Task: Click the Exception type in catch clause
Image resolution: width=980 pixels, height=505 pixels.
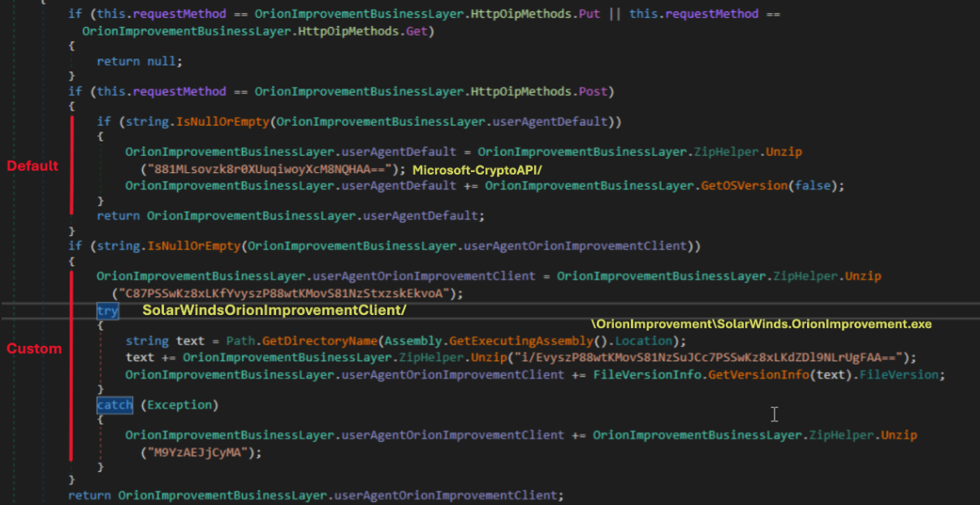Action: point(180,404)
